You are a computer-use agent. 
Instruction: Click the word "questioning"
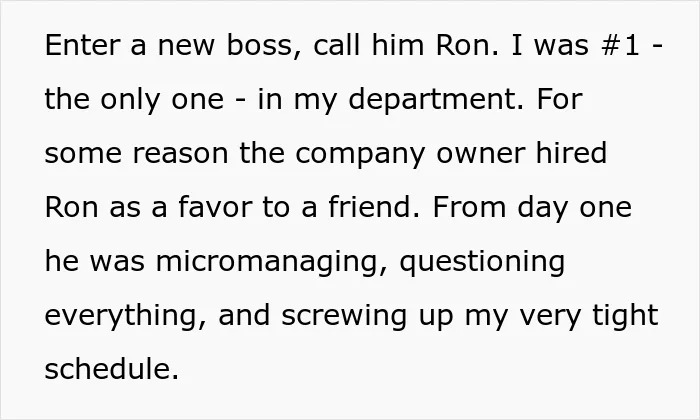pos(482,262)
